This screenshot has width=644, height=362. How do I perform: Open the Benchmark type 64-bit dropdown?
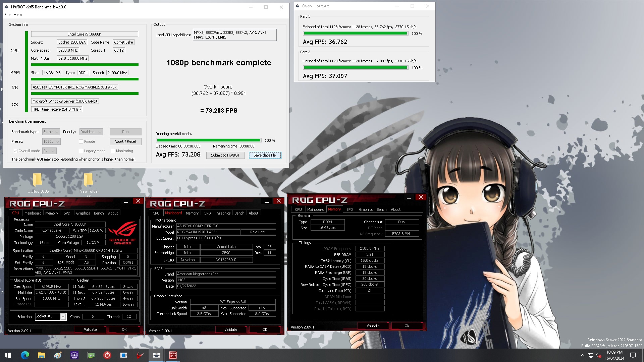coord(51,132)
